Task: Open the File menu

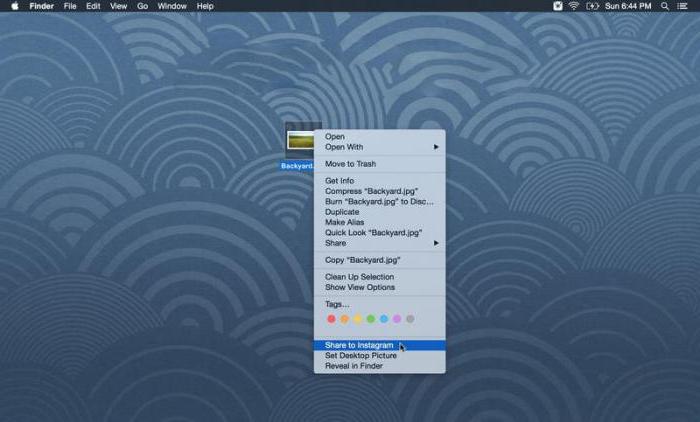Action: tap(70, 6)
